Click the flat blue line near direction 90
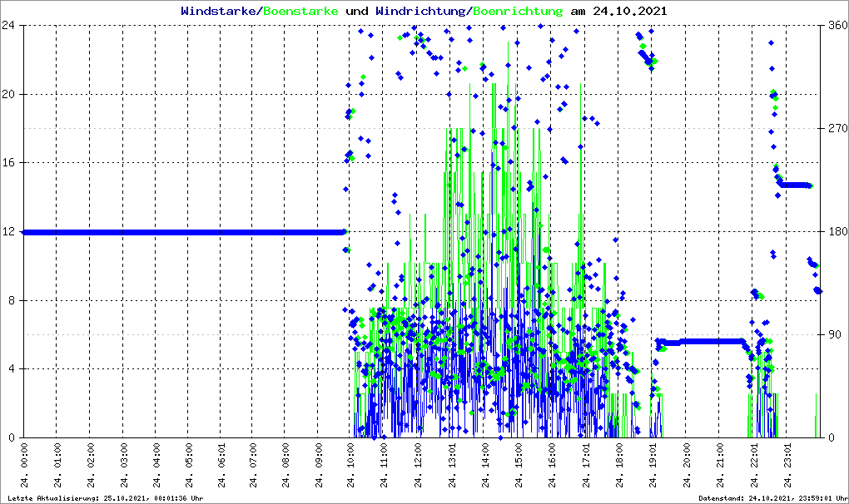The width and height of the screenshot is (849, 504). [701, 341]
